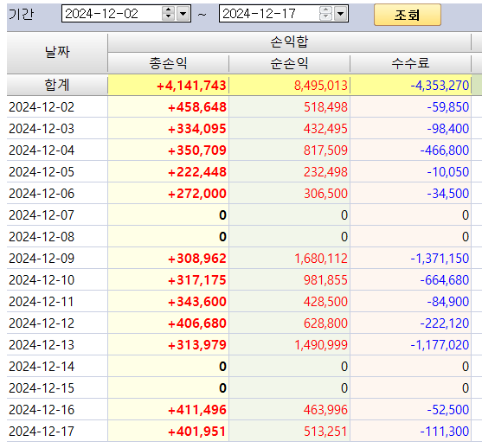482x448 pixels.
Task: Open the end date 2024-12-17 dropdown calendar
Action: tap(341, 14)
